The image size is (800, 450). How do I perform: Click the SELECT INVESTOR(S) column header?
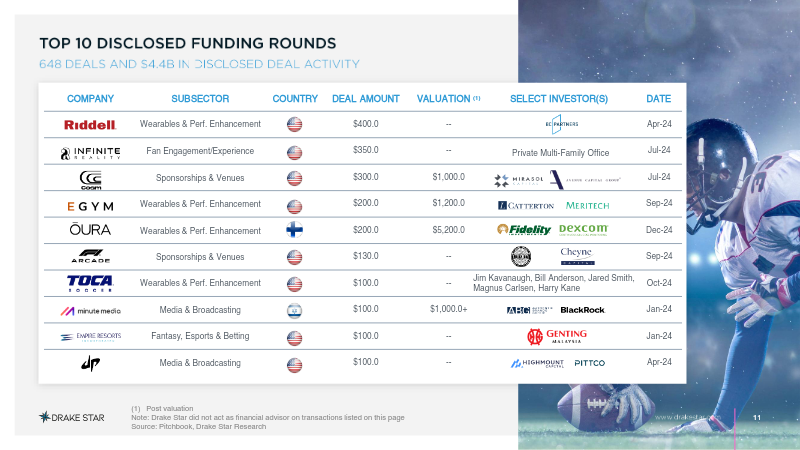558,99
